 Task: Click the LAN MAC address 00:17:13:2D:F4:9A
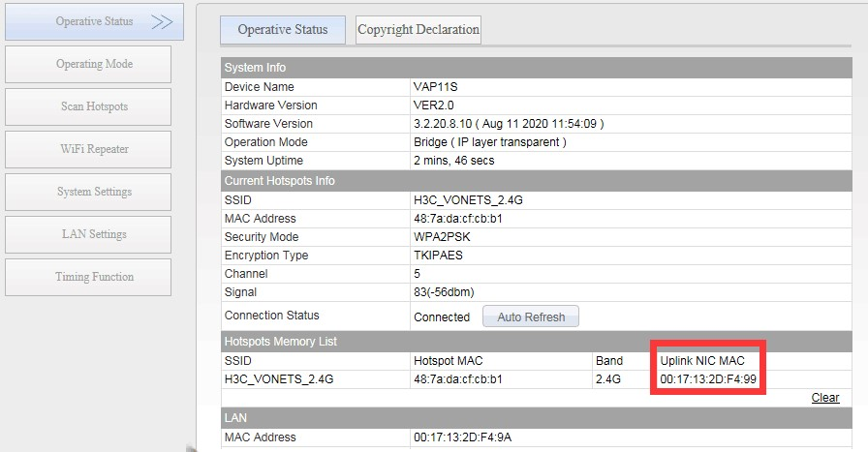(x=462, y=437)
